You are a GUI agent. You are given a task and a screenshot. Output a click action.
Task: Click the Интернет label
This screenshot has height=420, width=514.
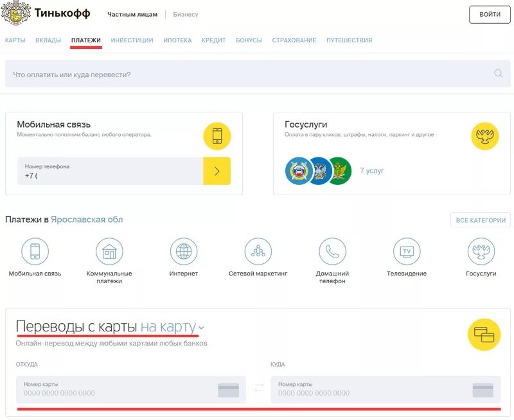(x=184, y=274)
